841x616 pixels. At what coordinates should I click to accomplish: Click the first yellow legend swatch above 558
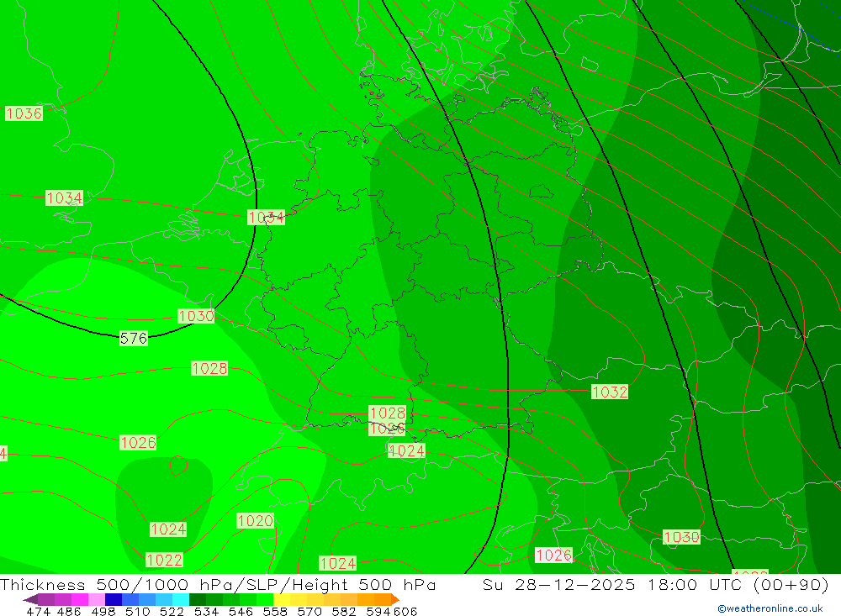[282, 599]
